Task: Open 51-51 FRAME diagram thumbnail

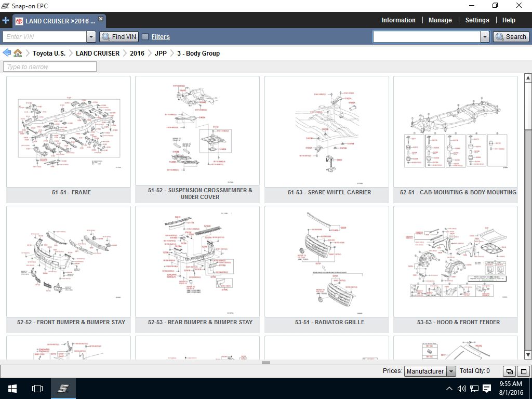Action: click(x=69, y=131)
